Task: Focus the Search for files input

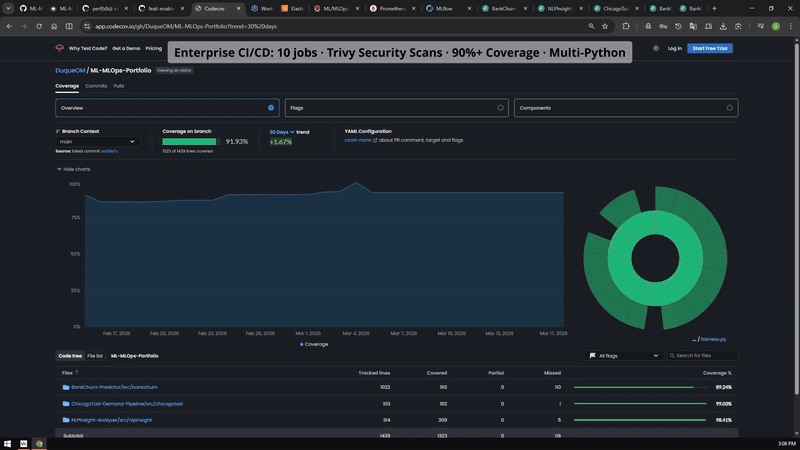Action: pyautogui.click(x=703, y=356)
